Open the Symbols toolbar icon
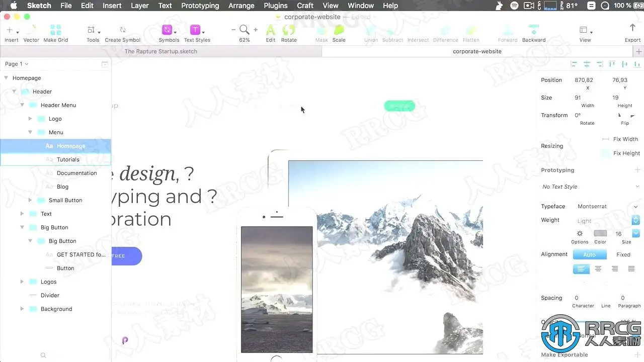Image resolution: width=644 pixels, height=362 pixels. 169,33
